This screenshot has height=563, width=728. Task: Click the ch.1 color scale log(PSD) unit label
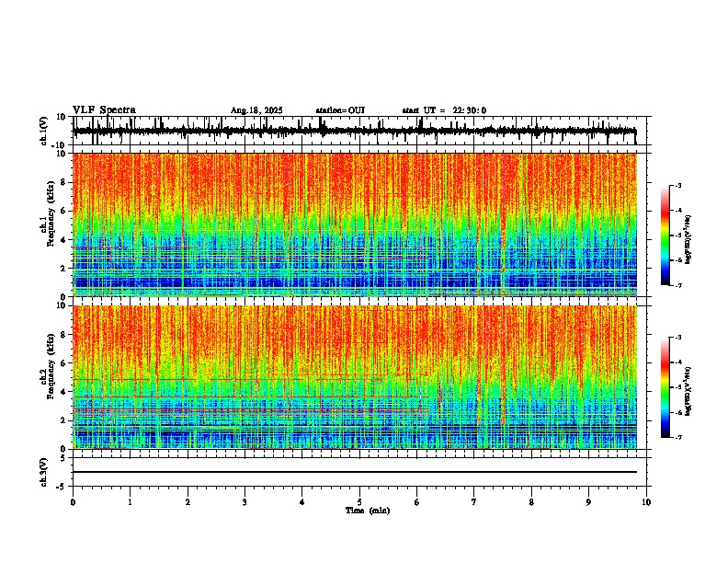[x=688, y=239]
